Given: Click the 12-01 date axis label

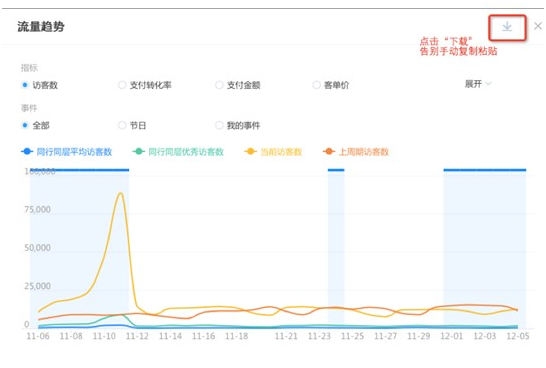Looking at the screenshot, I should click(x=452, y=336).
